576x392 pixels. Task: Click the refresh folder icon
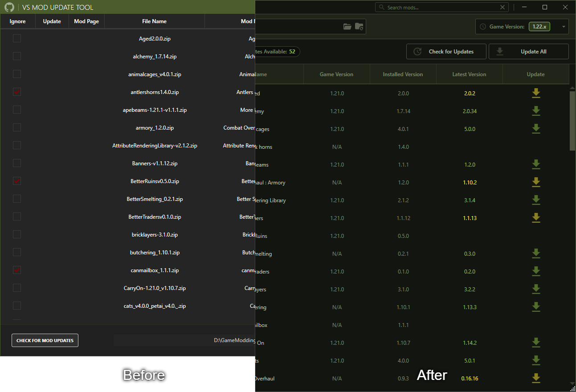click(x=359, y=27)
